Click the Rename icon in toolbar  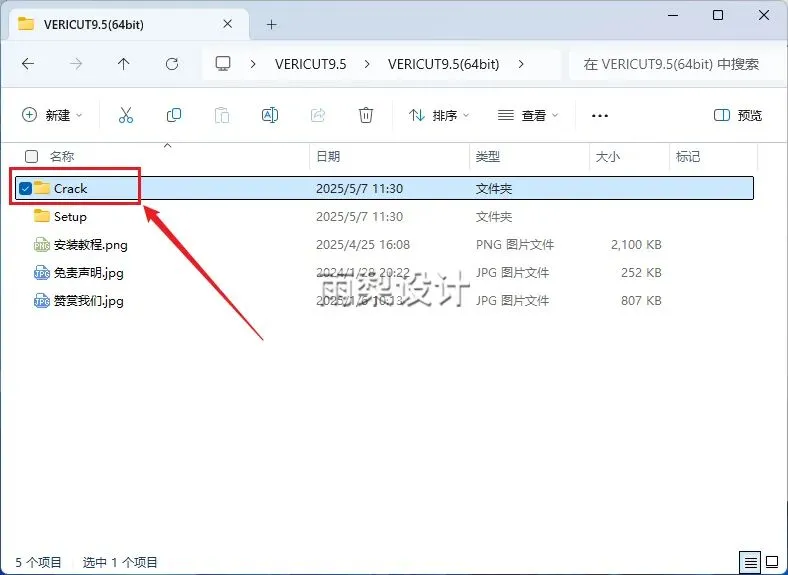point(270,115)
